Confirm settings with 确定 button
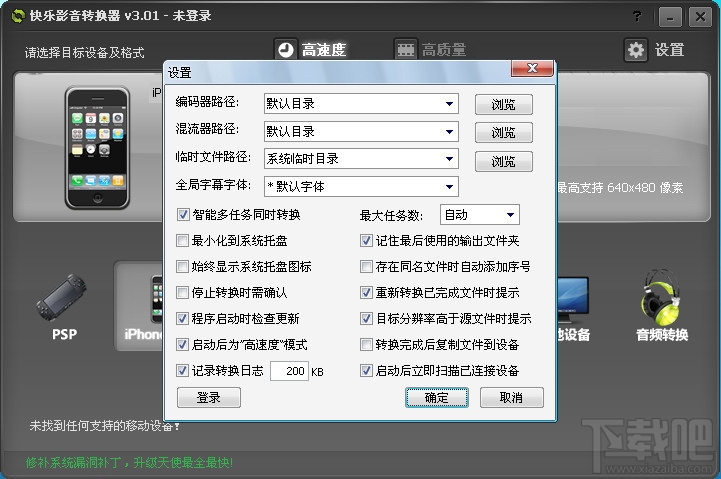Screen dimensions: 721x479 pos(437,398)
